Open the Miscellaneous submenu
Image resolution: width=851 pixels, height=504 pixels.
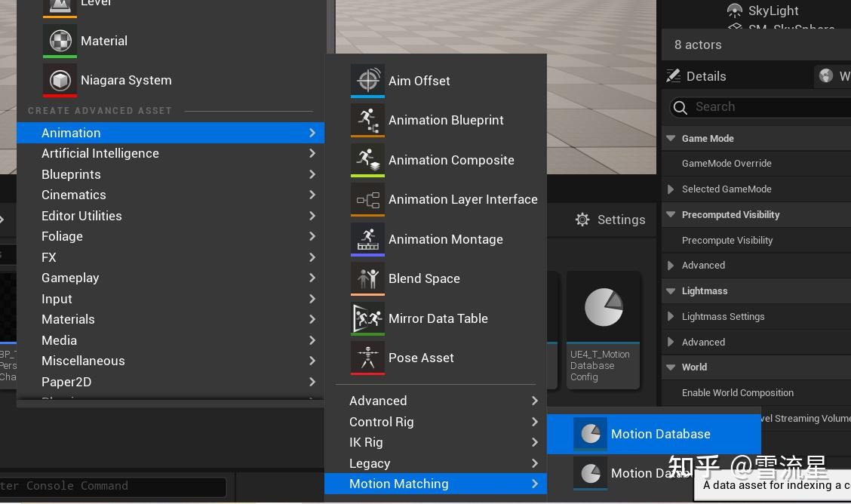171,361
